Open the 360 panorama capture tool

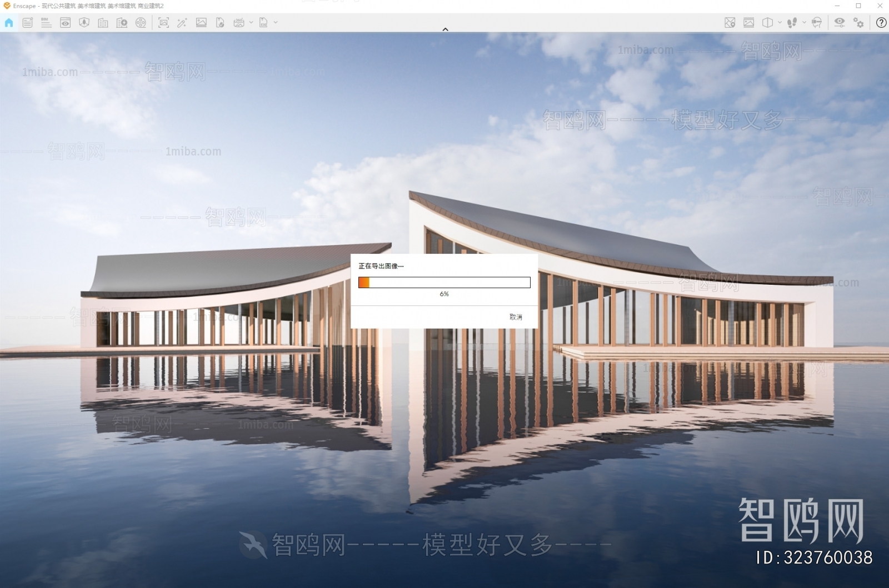239,23
